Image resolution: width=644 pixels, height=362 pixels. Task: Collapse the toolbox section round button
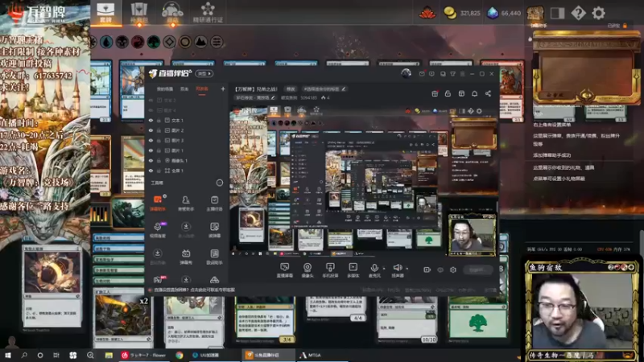tap(219, 183)
